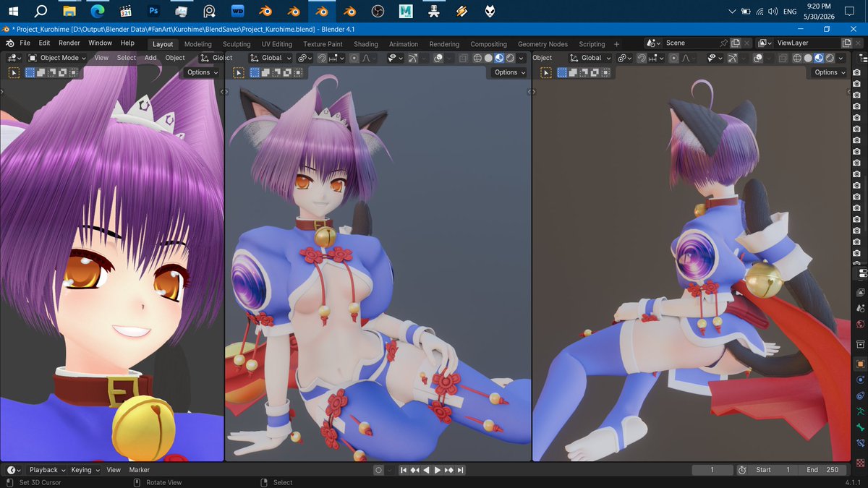Jump to previous keyframe in timeline
868x488 pixels.
click(415, 470)
